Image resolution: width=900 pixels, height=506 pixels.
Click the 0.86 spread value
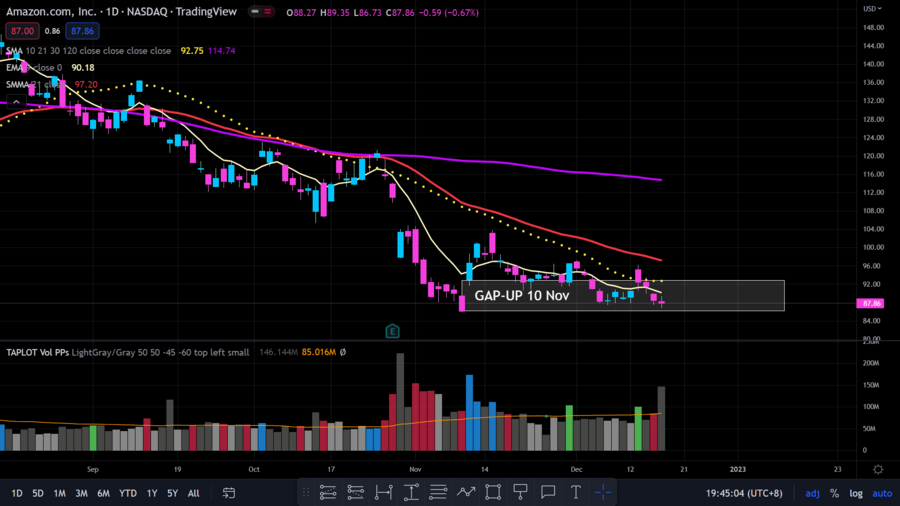pyautogui.click(x=52, y=31)
